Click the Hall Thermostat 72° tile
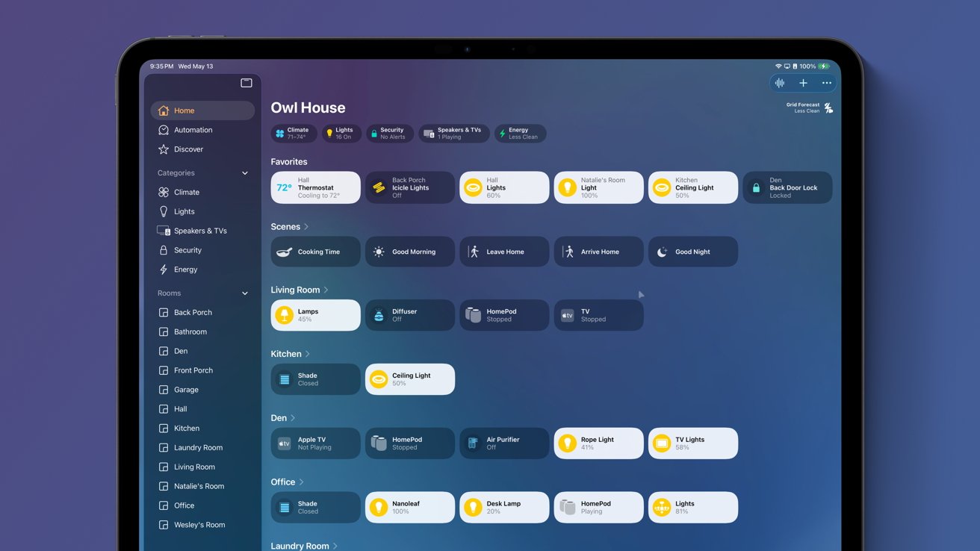The image size is (980, 551). click(315, 187)
